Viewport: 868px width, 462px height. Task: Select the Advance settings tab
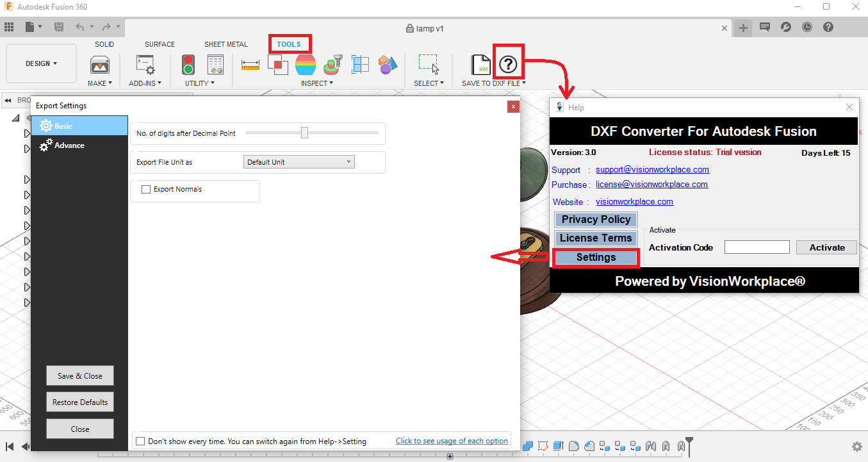pos(79,145)
